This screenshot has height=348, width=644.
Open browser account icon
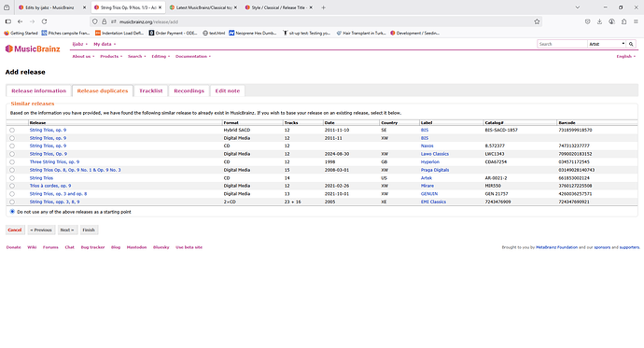pyautogui.click(x=612, y=21)
